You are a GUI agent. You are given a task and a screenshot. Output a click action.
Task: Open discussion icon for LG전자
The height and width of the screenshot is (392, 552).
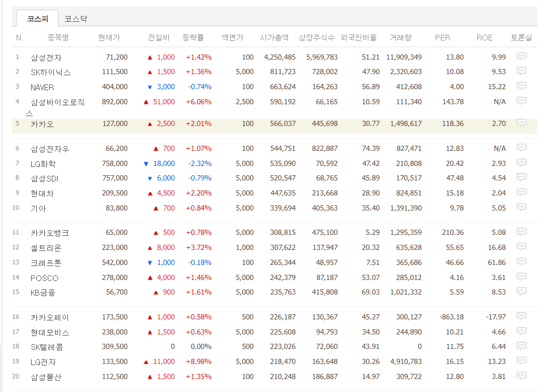[x=521, y=361]
